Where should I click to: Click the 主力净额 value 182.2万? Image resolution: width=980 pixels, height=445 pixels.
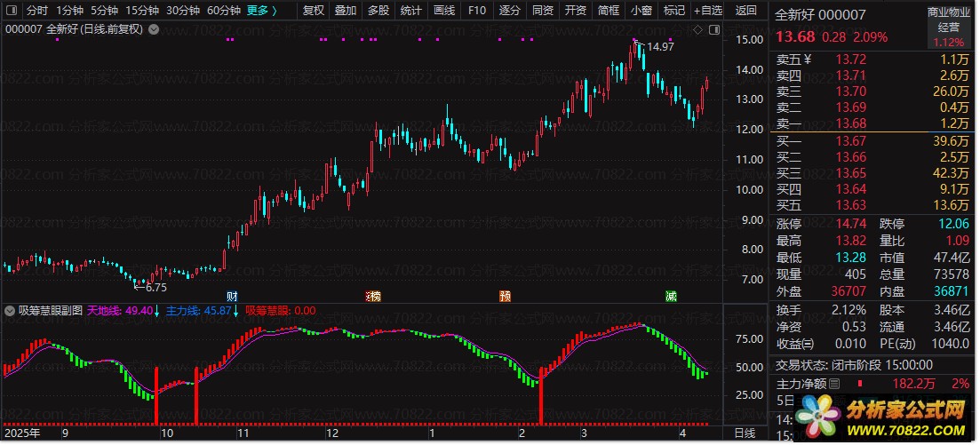point(913,384)
